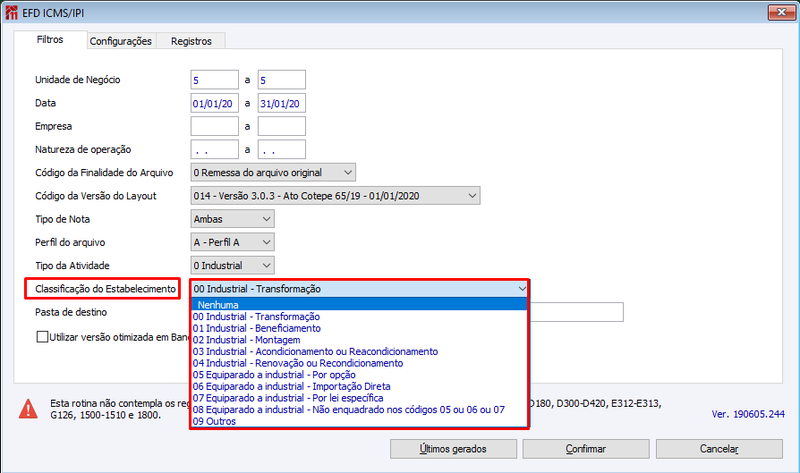The image size is (800, 473).
Task: Open the Configurações tab
Action: (x=121, y=41)
